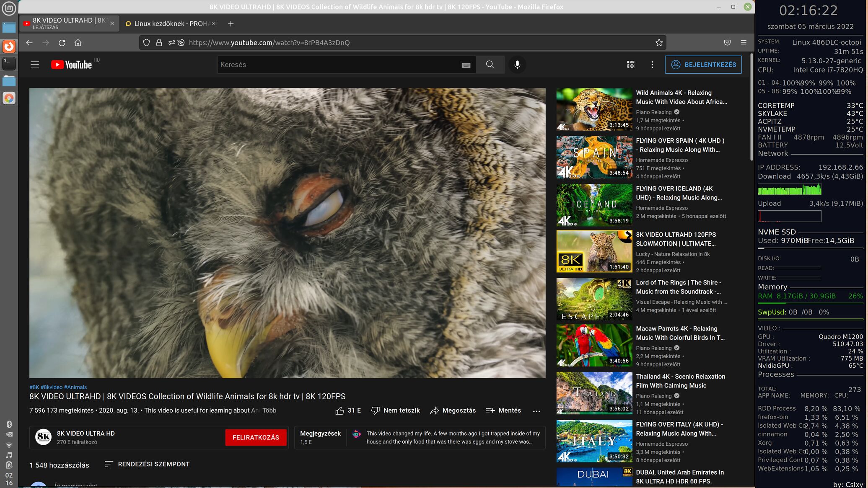
Task: Click the FELIRATKOZÁS subscribe button
Action: pos(256,437)
